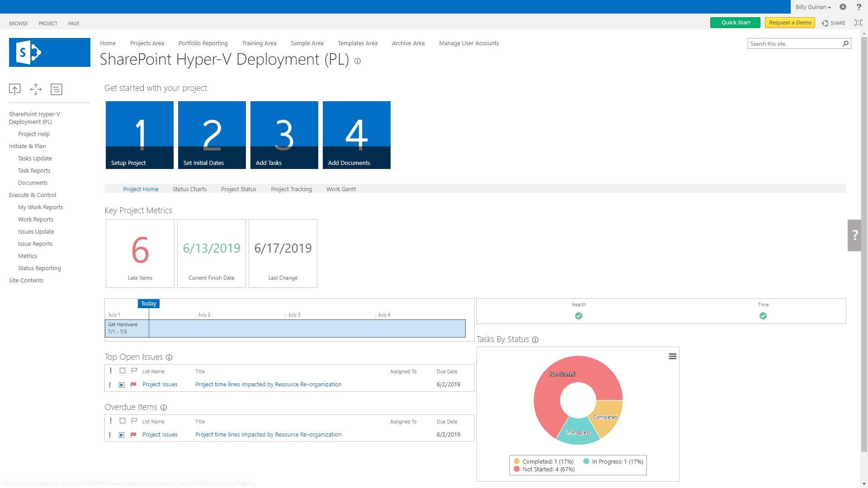Click the Quick Start button
This screenshot has height=488, width=868.
tap(735, 23)
